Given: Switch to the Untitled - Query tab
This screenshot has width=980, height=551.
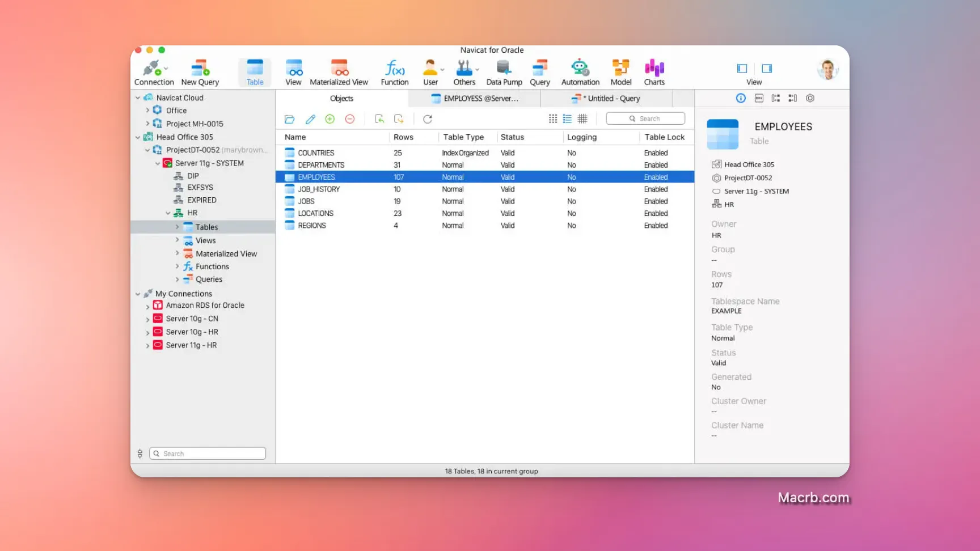Looking at the screenshot, I should pos(606,98).
